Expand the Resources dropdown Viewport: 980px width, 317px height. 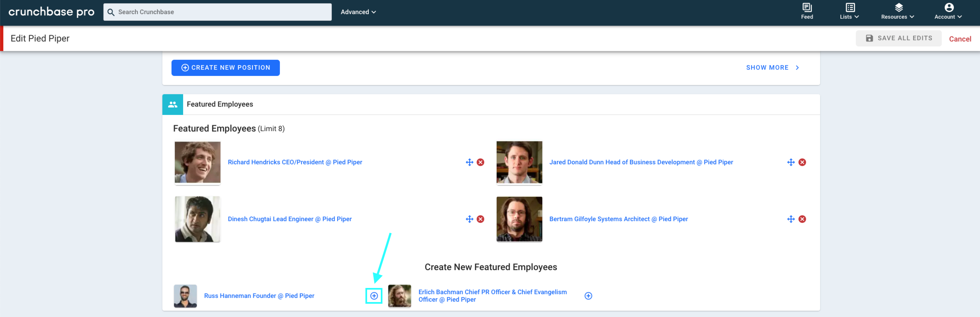898,12
